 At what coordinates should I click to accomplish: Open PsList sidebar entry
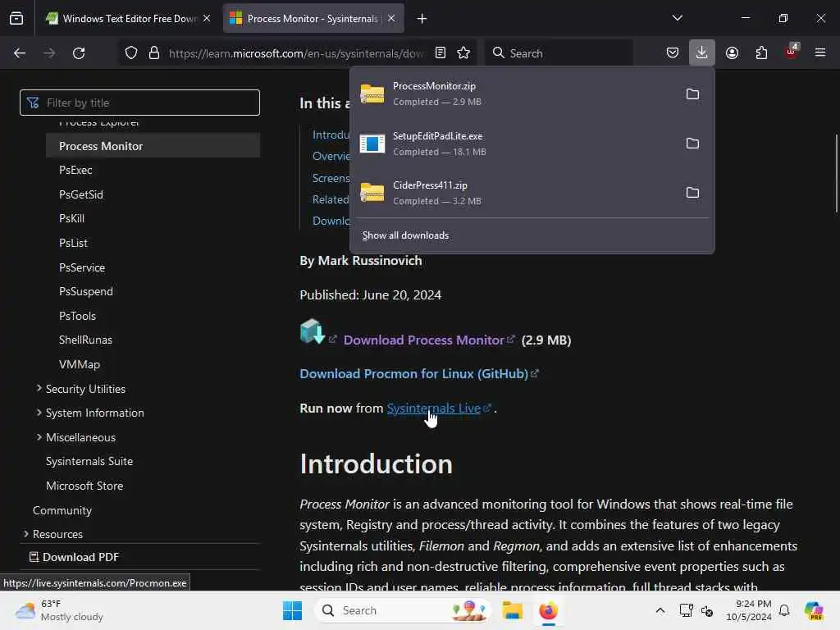[x=73, y=243]
